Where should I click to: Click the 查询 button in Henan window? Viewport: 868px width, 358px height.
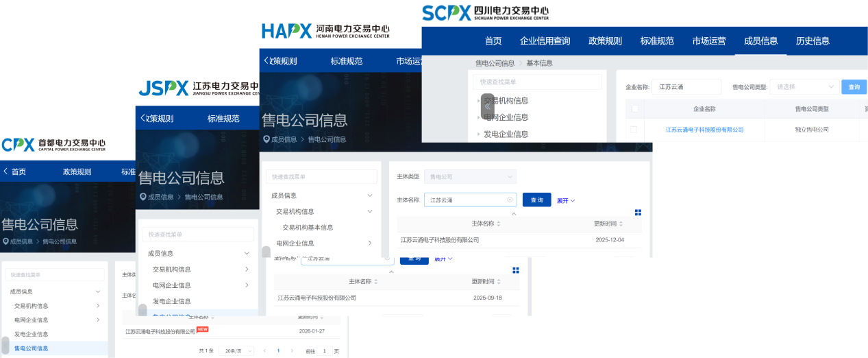pos(536,200)
